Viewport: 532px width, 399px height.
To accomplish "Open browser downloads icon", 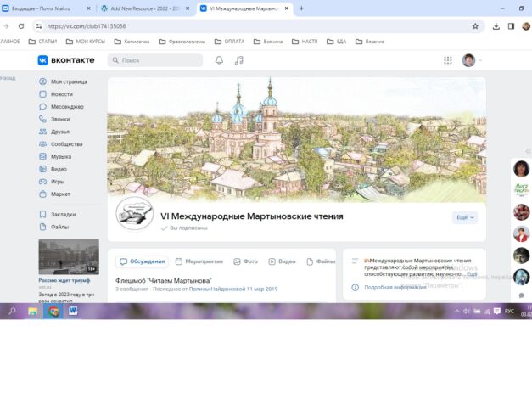I will 496,26.
